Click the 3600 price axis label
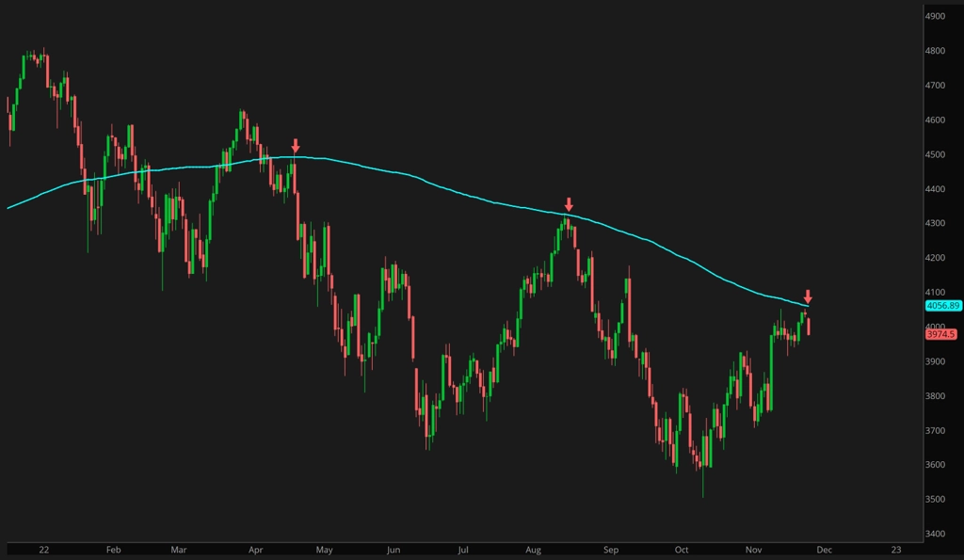 [x=935, y=465]
